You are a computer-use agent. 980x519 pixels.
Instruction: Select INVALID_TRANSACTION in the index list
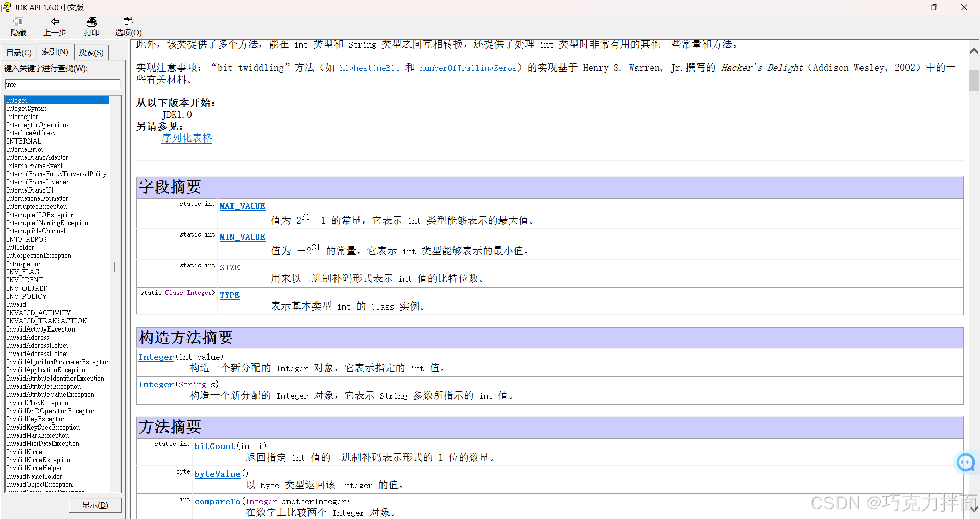point(46,321)
